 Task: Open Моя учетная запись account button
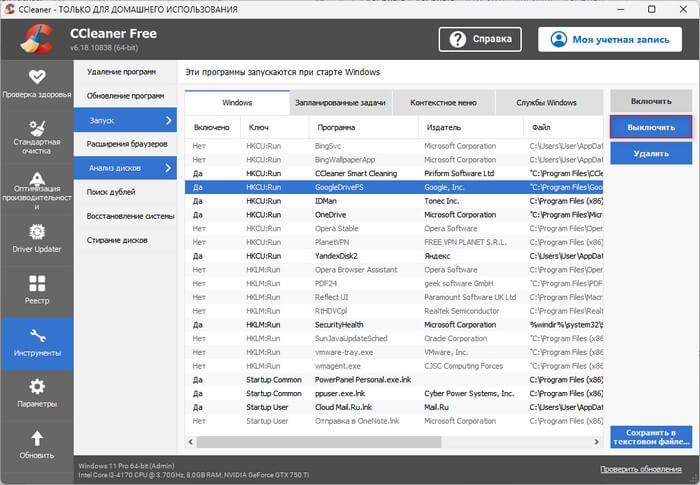coord(610,39)
